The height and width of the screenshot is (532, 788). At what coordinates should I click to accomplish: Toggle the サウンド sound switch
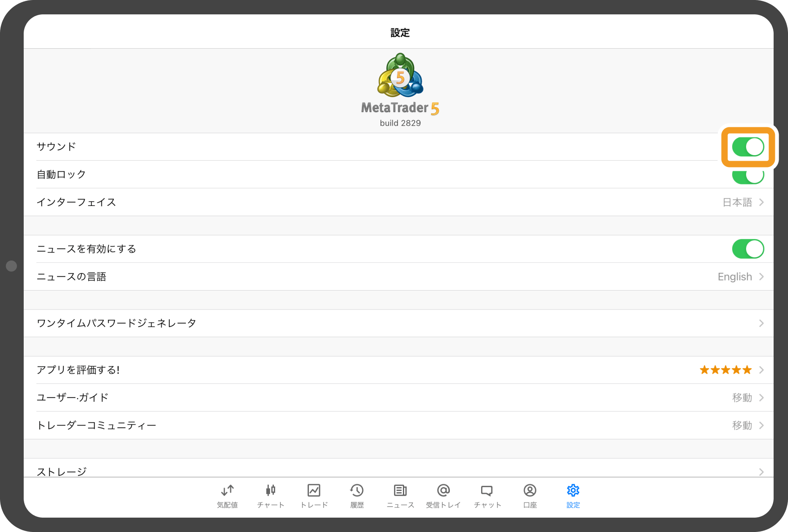pos(748,147)
